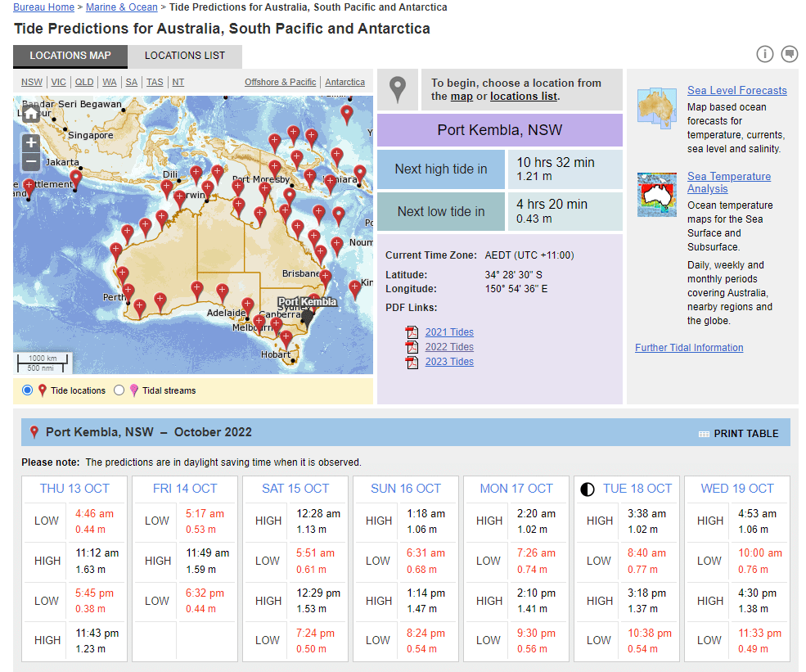Viewport: 806px width, 672px height.
Task: Click the Port Kembla, NSW location title
Action: pos(500,130)
